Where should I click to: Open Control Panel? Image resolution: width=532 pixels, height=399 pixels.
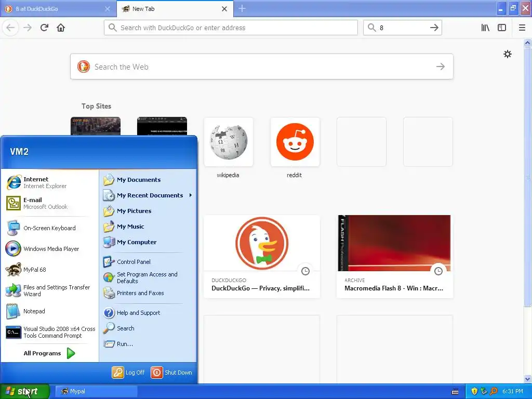point(148,262)
